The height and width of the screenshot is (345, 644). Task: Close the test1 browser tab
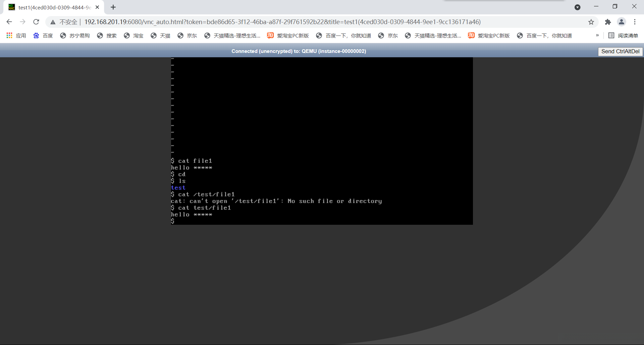point(97,7)
